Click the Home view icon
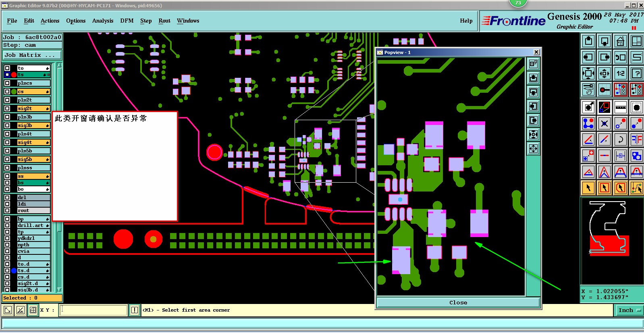This screenshot has width=644, height=333. [620, 41]
